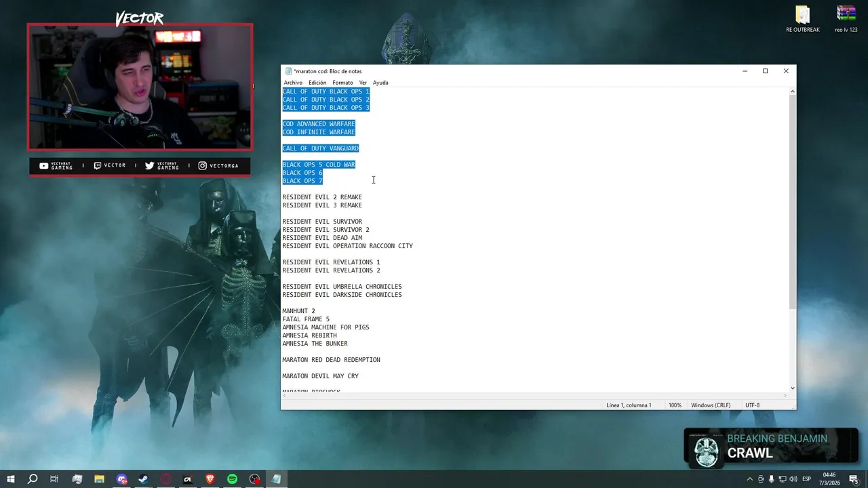Image resolution: width=868 pixels, height=488 pixels.
Task: Click the line 'BLACK OPS 5 COLD WAR'
Action: point(319,165)
